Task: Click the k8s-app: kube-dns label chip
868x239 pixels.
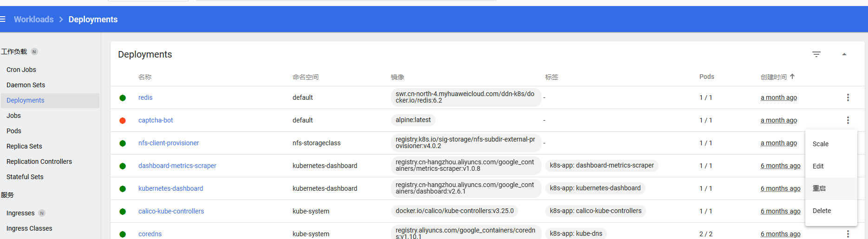Action: pos(576,233)
